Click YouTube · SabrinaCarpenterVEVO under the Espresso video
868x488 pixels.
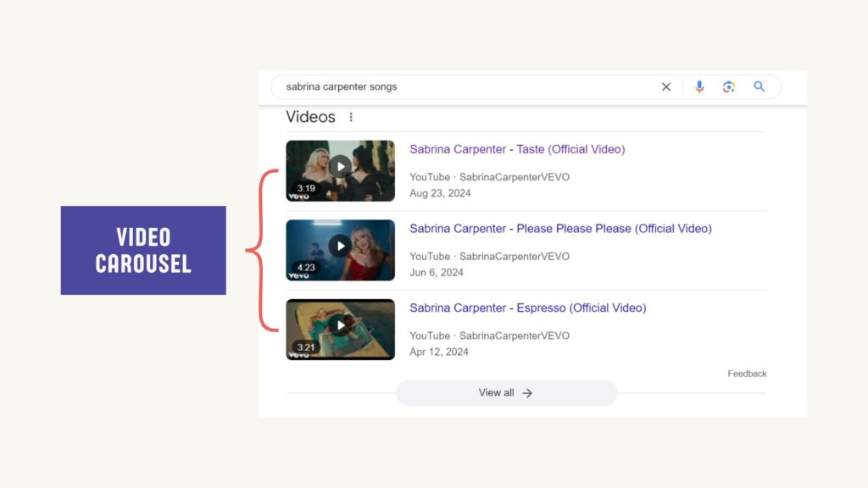489,335
